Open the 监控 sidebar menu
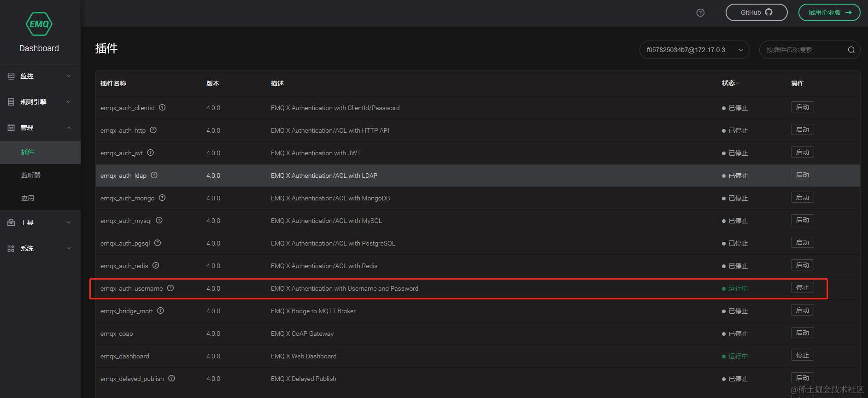868x398 pixels. click(x=40, y=76)
